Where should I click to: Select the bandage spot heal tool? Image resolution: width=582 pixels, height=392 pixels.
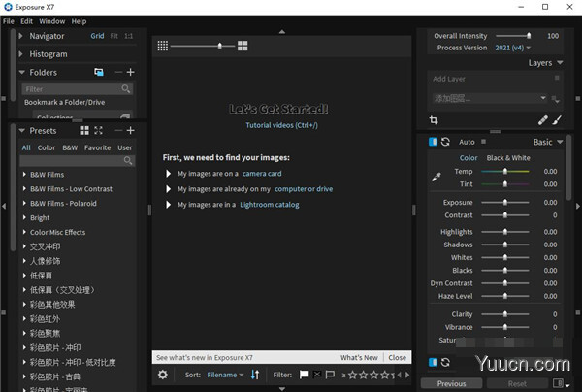coord(542,120)
